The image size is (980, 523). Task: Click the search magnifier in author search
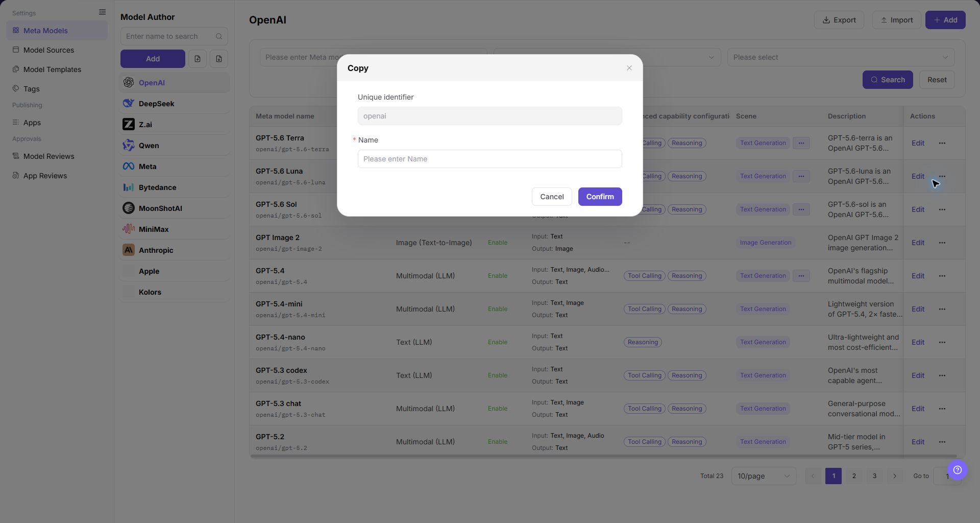(219, 36)
